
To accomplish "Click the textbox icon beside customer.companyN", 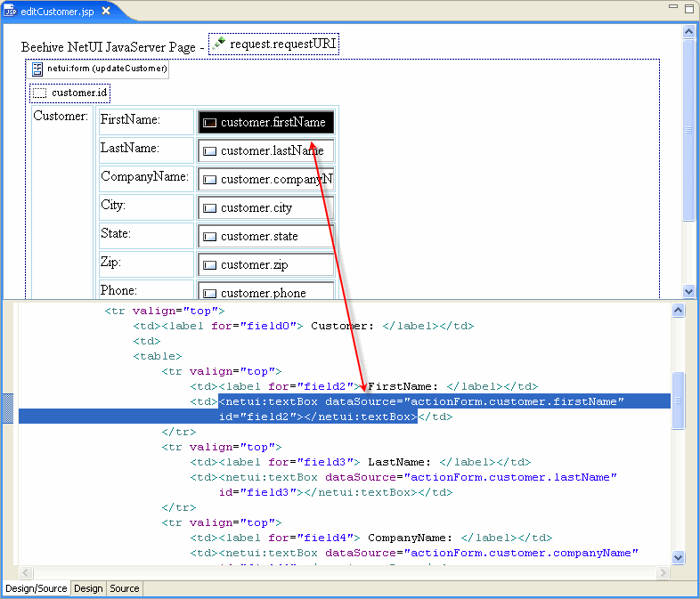I will click(209, 180).
